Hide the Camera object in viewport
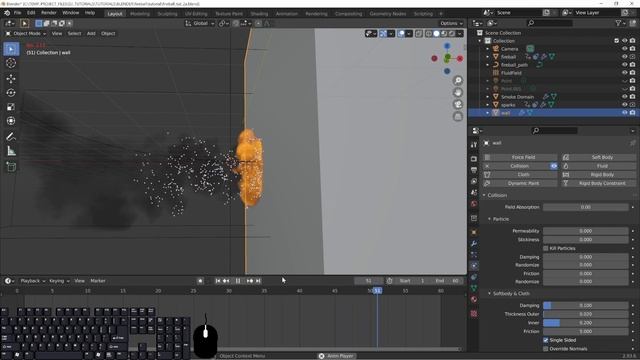 pyautogui.click(x=624, y=49)
